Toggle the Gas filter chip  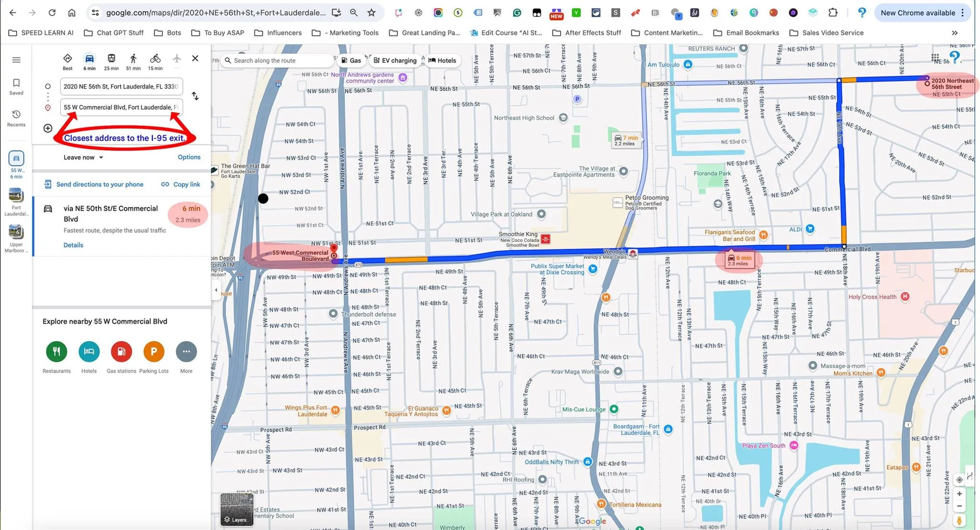tap(351, 61)
